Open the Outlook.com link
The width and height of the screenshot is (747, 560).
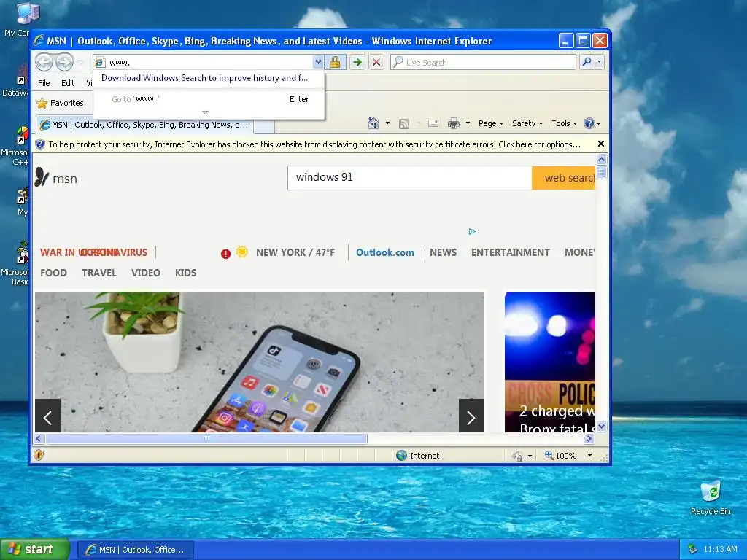point(385,252)
